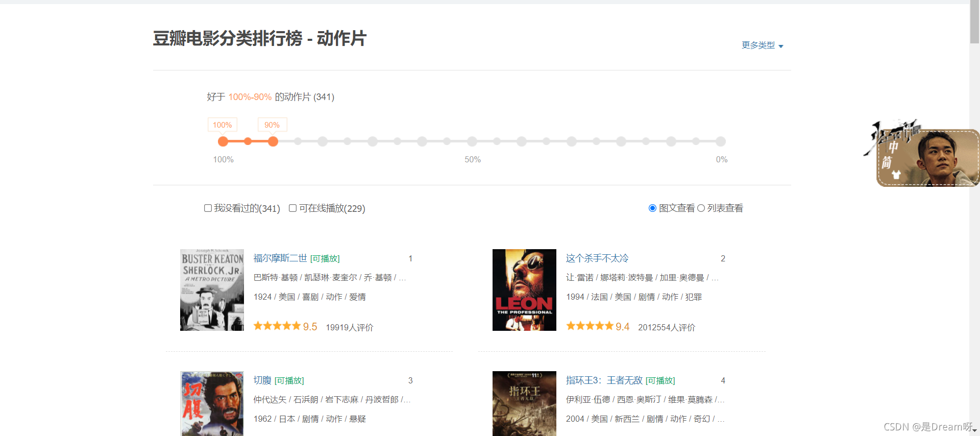The height and width of the screenshot is (436, 980).
Task: Click the 100% tooltip label above slider
Action: click(x=223, y=125)
